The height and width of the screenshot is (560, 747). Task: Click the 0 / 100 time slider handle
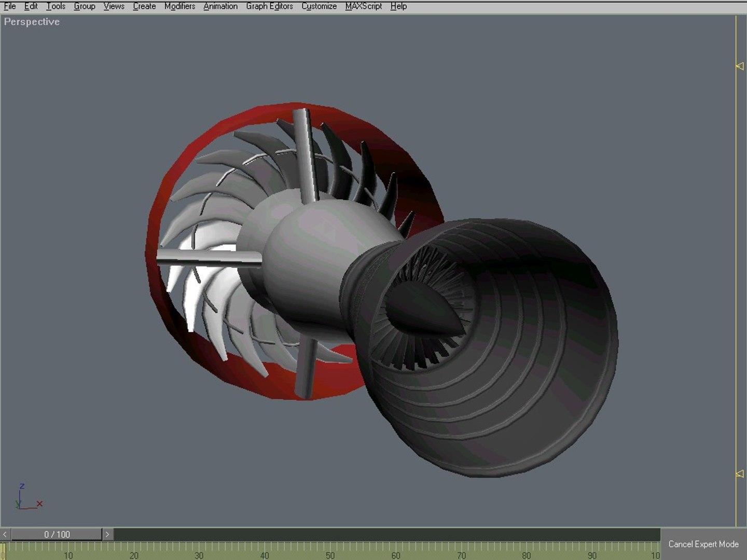coord(57,534)
